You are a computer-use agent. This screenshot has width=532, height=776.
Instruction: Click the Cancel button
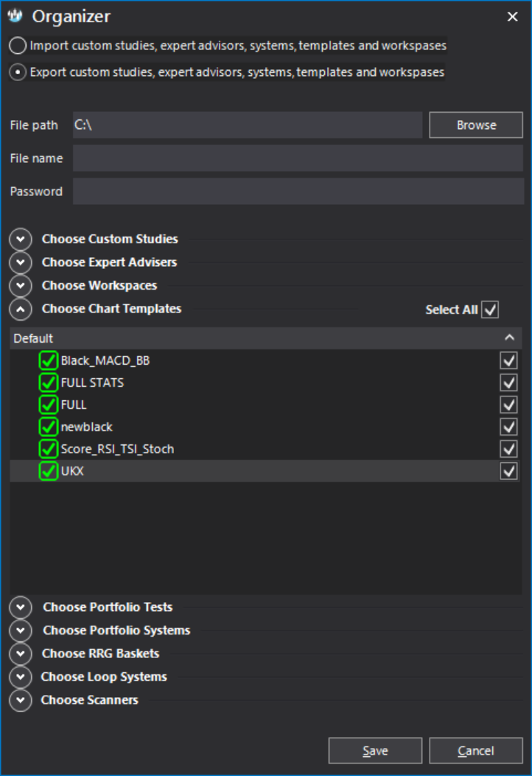(475, 750)
